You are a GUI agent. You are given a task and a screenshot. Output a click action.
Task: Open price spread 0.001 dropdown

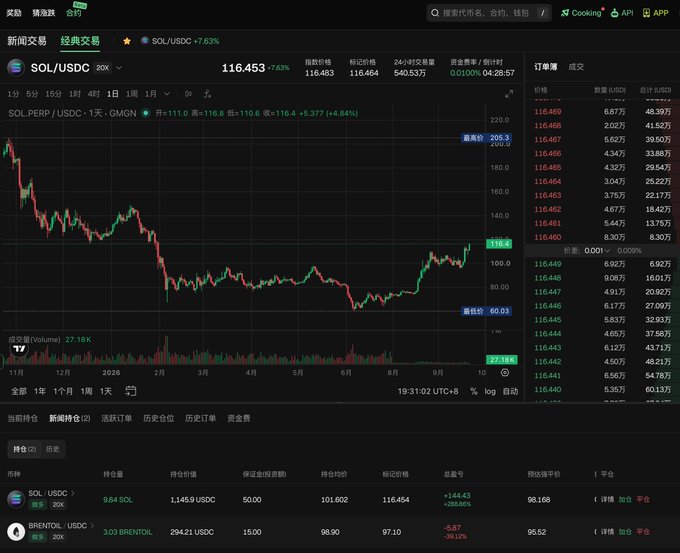(598, 251)
